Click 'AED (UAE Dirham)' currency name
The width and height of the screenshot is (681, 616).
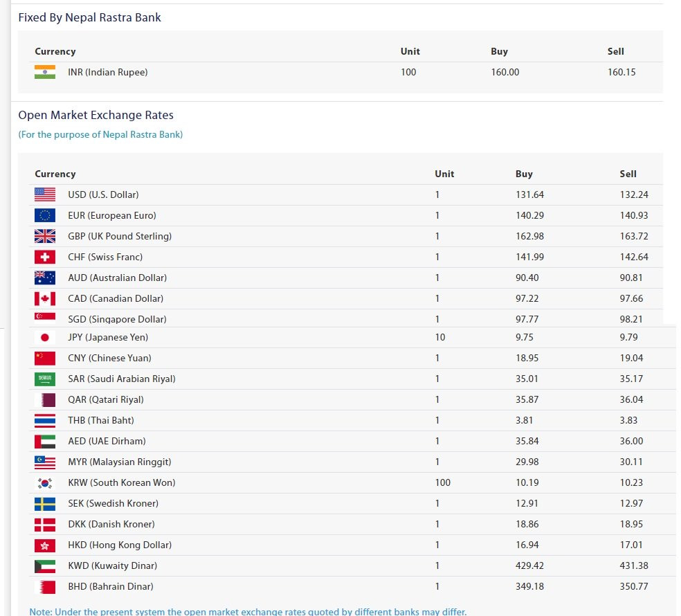coord(107,442)
